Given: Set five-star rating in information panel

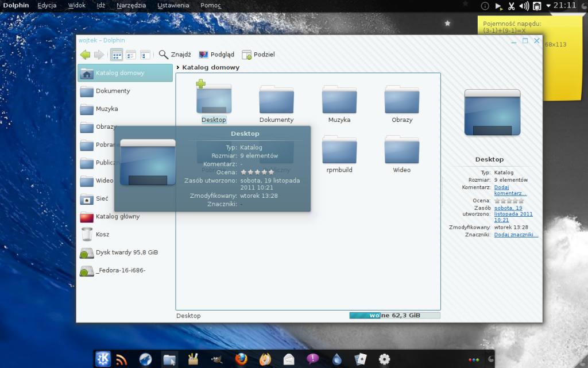Looking at the screenshot, I should click(x=521, y=201).
